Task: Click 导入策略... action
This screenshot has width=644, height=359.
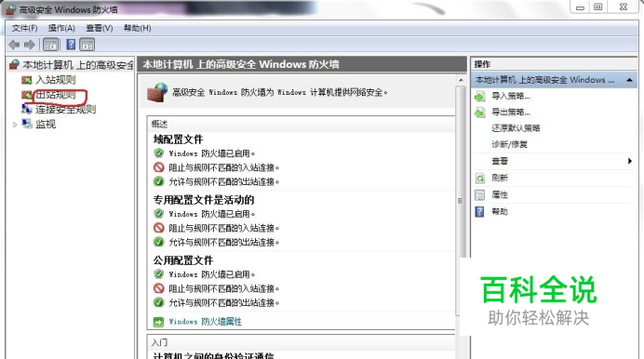Action: [x=511, y=97]
